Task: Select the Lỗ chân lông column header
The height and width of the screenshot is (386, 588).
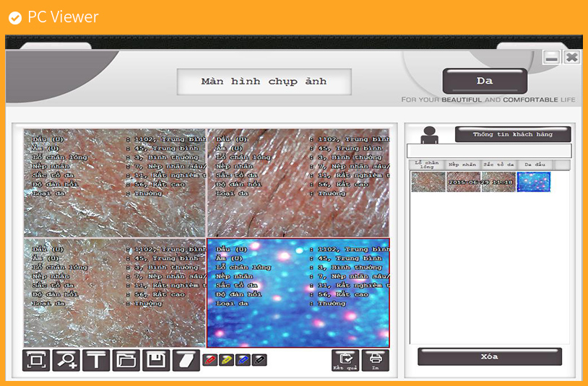Action: coord(426,165)
